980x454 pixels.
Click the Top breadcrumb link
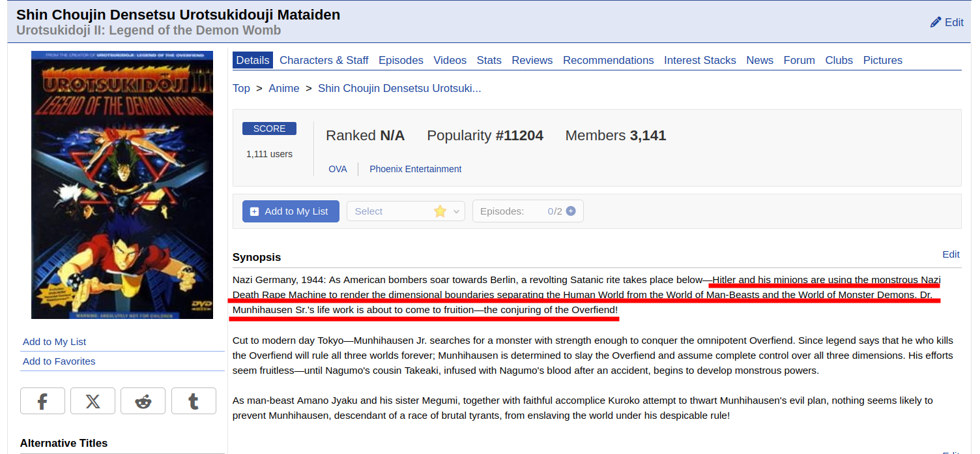(x=241, y=88)
